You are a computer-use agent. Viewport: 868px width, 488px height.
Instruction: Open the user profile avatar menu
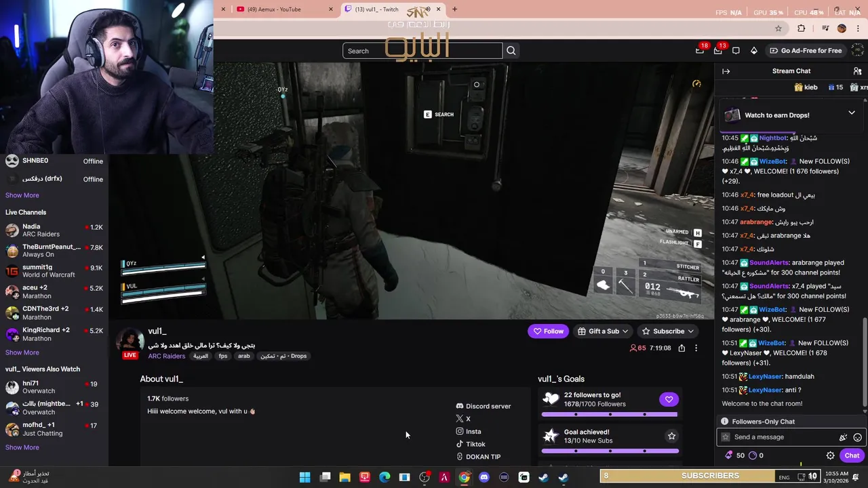(x=859, y=50)
